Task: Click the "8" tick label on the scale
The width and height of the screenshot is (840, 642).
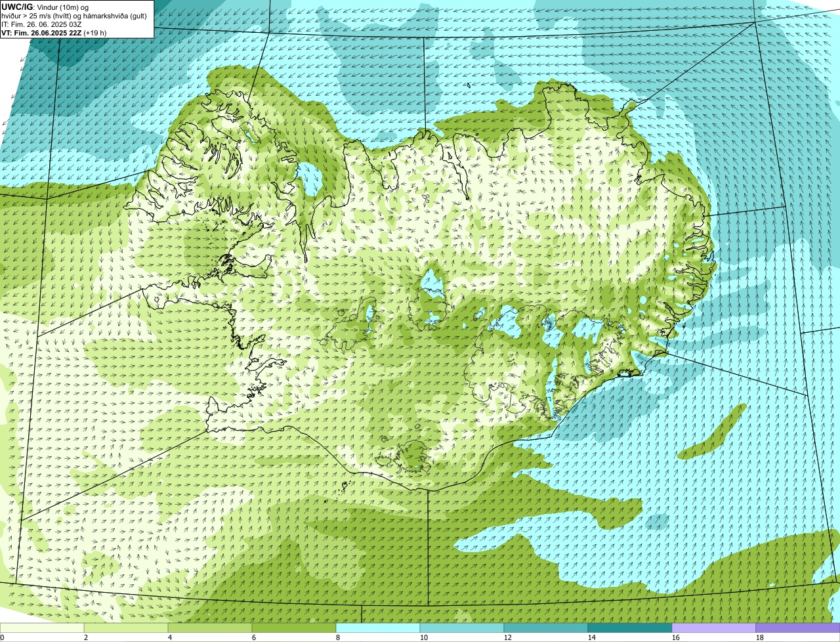Action: (338, 637)
